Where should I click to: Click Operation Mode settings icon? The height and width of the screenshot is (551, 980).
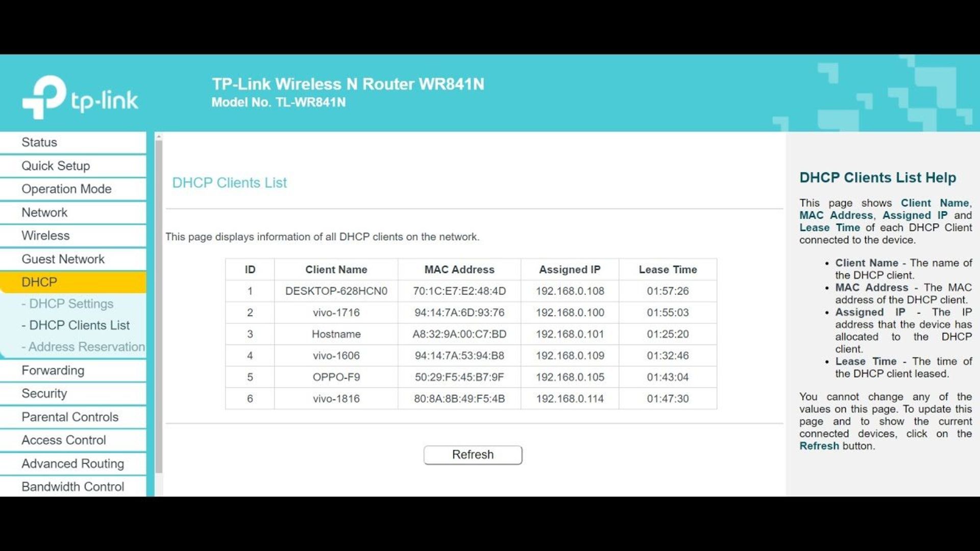(66, 188)
